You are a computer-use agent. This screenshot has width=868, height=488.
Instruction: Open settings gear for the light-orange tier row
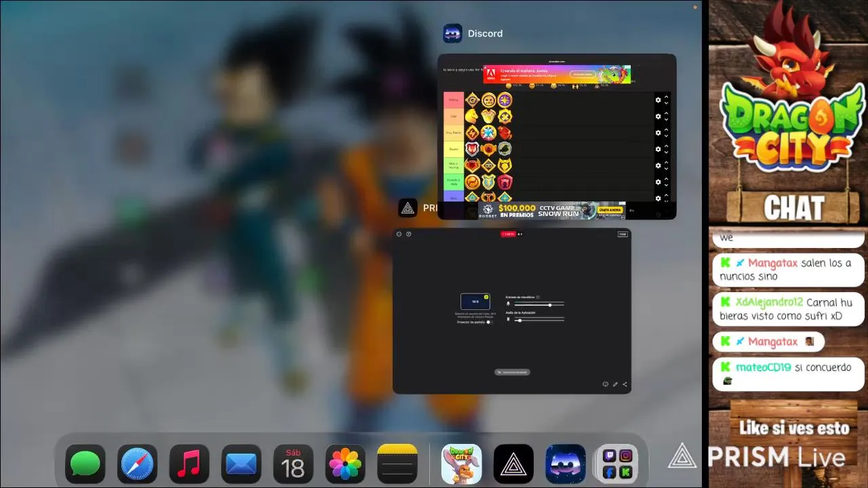tap(658, 133)
